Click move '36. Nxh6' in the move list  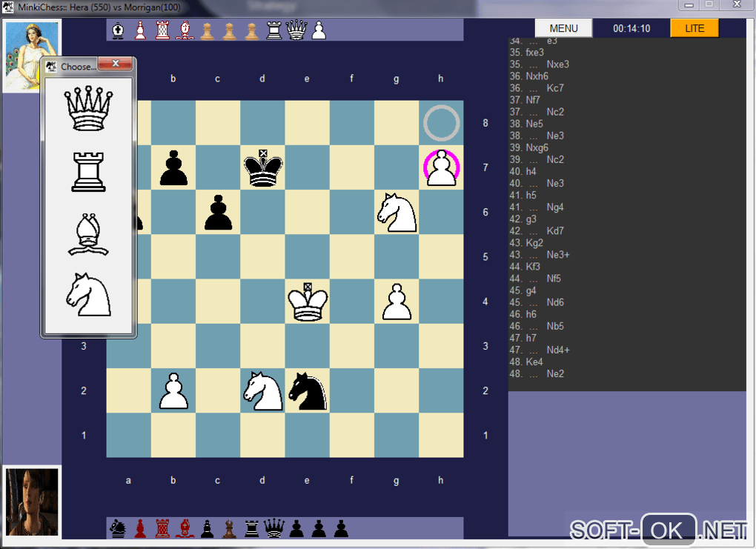click(x=529, y=76)
